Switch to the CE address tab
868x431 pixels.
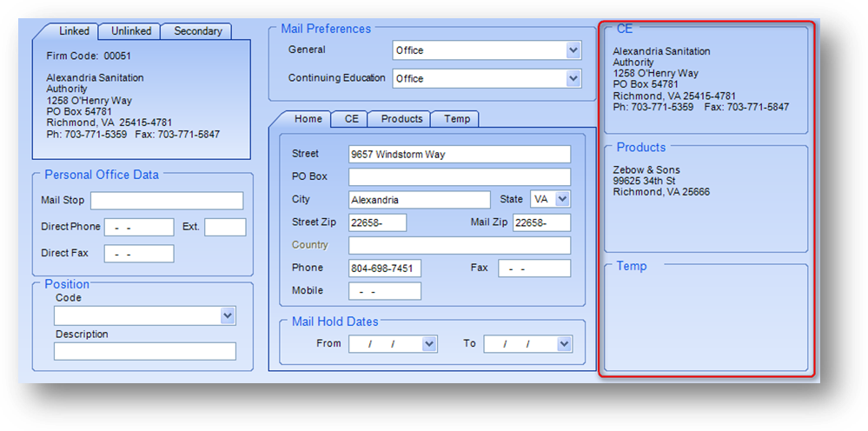tap(351, 119)
